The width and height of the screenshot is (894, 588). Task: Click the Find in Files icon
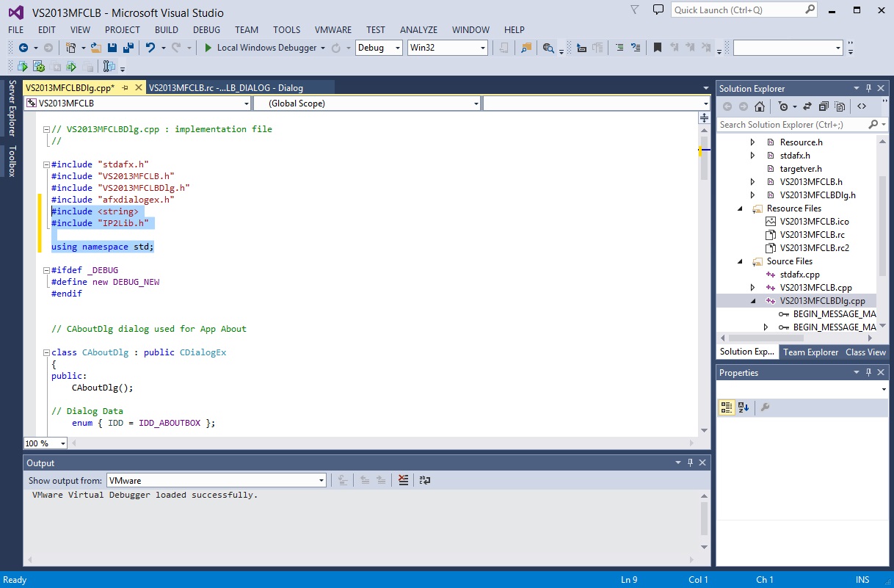526,48
